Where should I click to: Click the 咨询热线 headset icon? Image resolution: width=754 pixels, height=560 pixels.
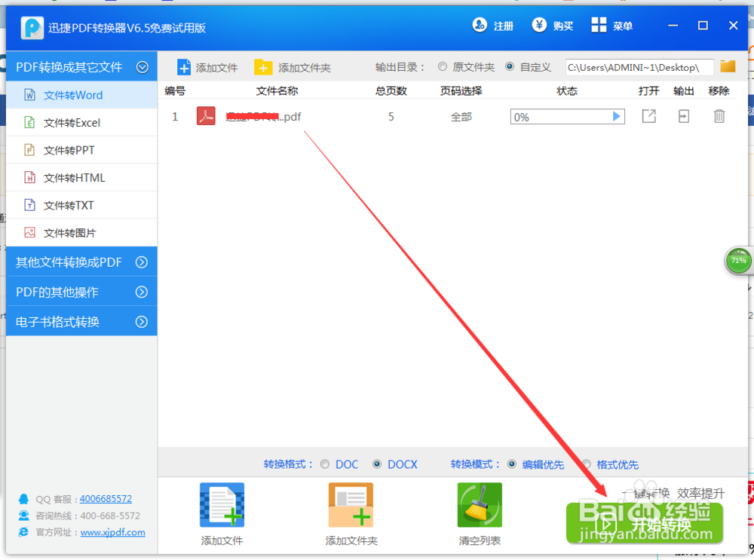(23, 516)
